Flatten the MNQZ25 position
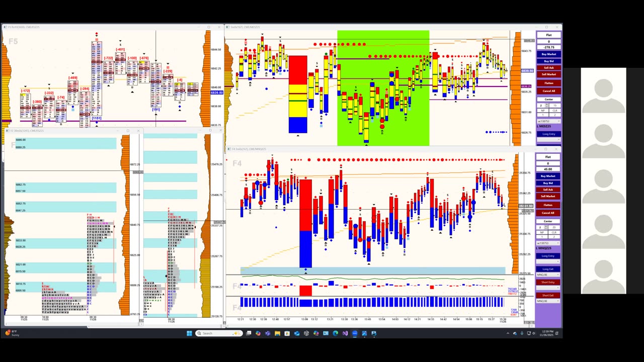 click(x=548, y=205)
